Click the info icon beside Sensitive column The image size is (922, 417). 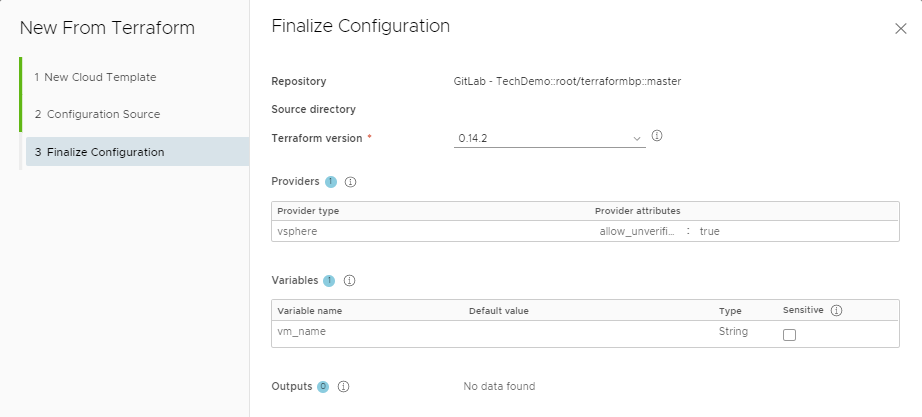836,311
